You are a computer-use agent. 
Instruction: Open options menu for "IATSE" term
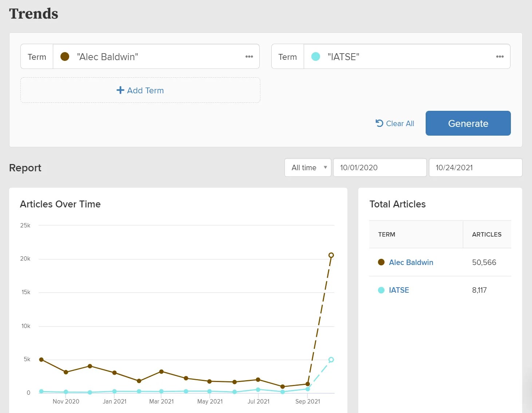point(500,57)
